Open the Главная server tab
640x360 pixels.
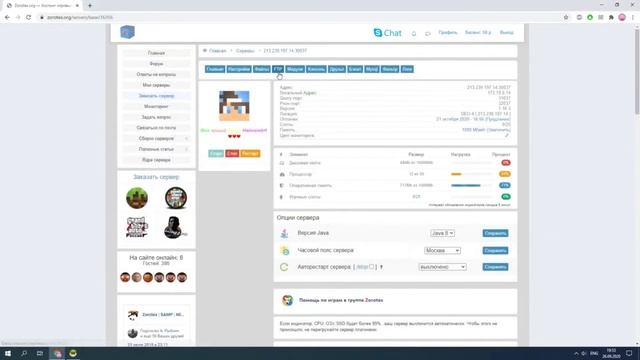pyautogui.click(x=215, y=69)
